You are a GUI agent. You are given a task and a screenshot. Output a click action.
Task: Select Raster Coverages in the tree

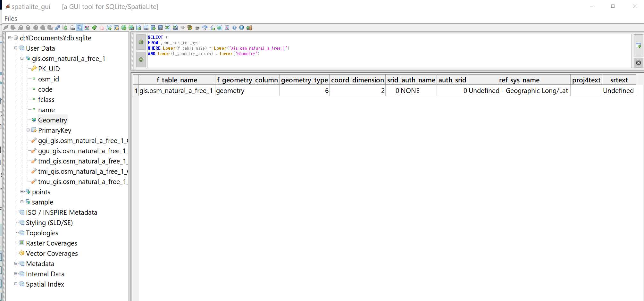point(51,243)
